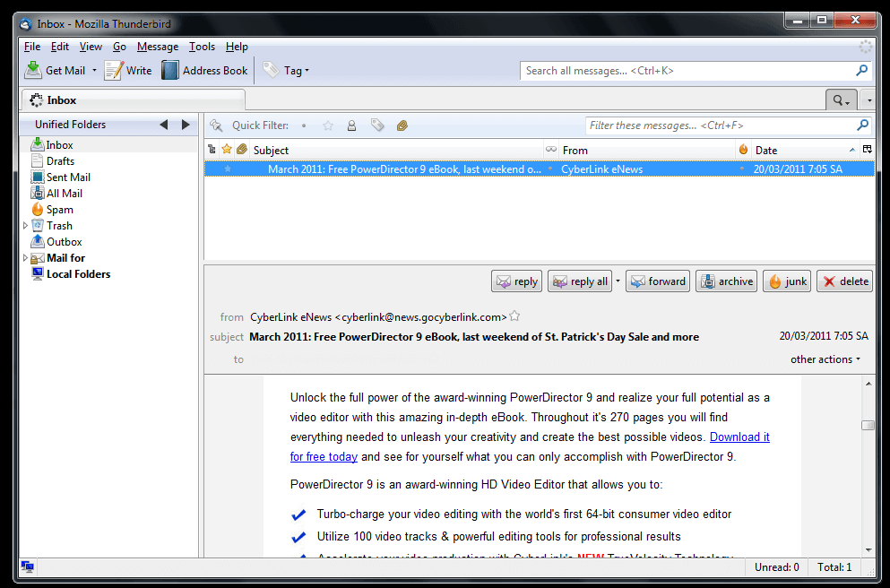This screenshot has height=588, width=890.
Task: Toggle the unread quick filter dot
Action: click(304, 125)
